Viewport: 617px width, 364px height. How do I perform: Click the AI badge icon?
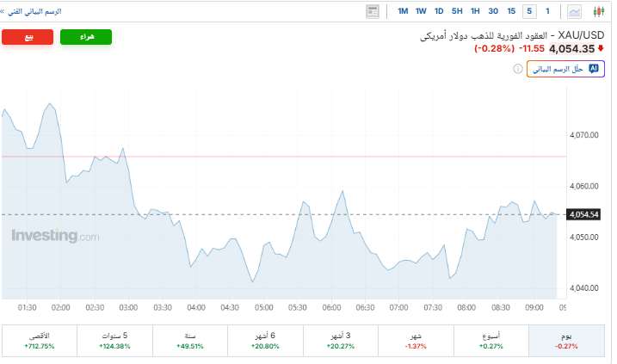(x=593, y=69)
